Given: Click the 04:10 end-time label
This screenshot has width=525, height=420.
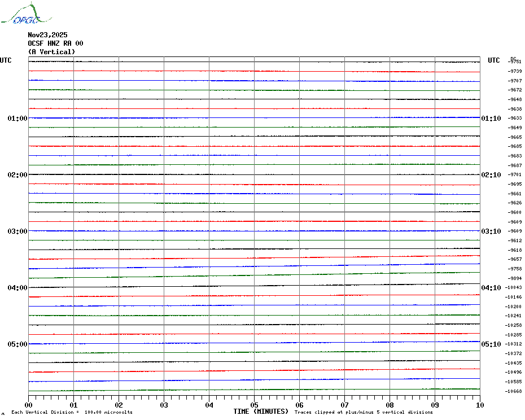Looking at the screenshot, I should pos(491,288).
